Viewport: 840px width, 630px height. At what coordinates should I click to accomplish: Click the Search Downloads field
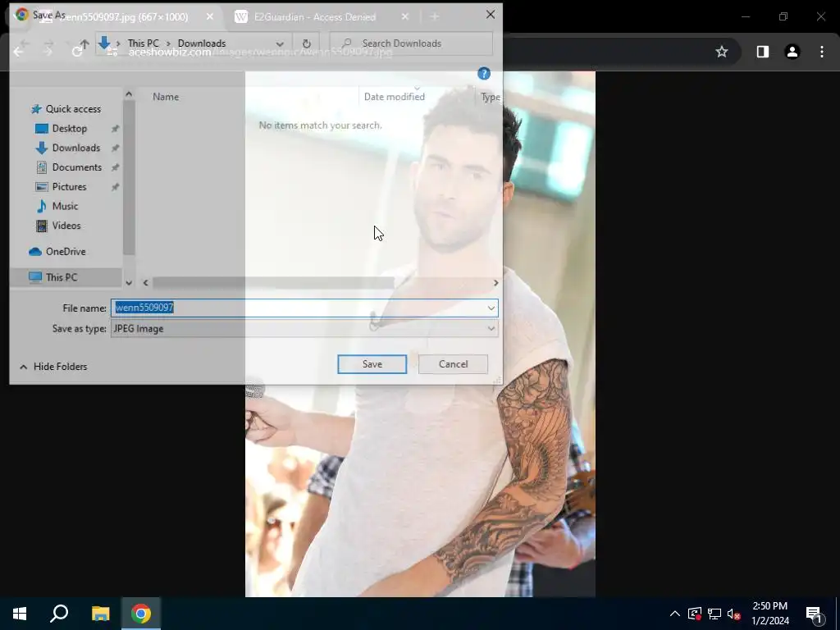point(412,43)
